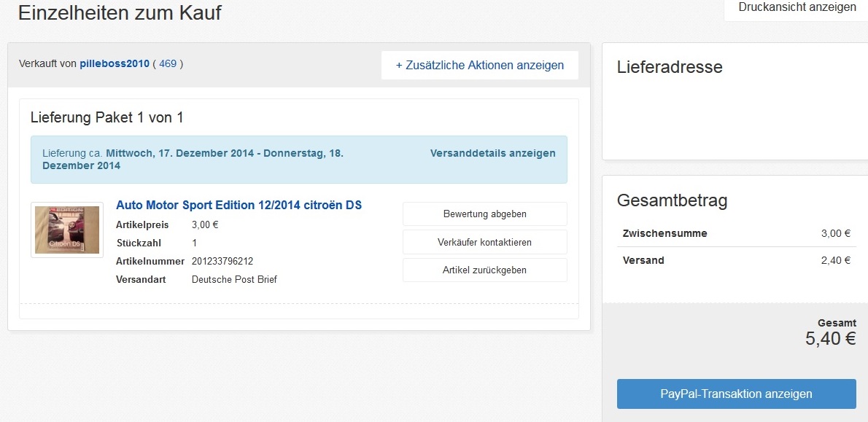This screenshot has height=422, width=868.
Task: Expand Zusätzliche Aktionen anzeigen
Action: (x=479, y=66)
